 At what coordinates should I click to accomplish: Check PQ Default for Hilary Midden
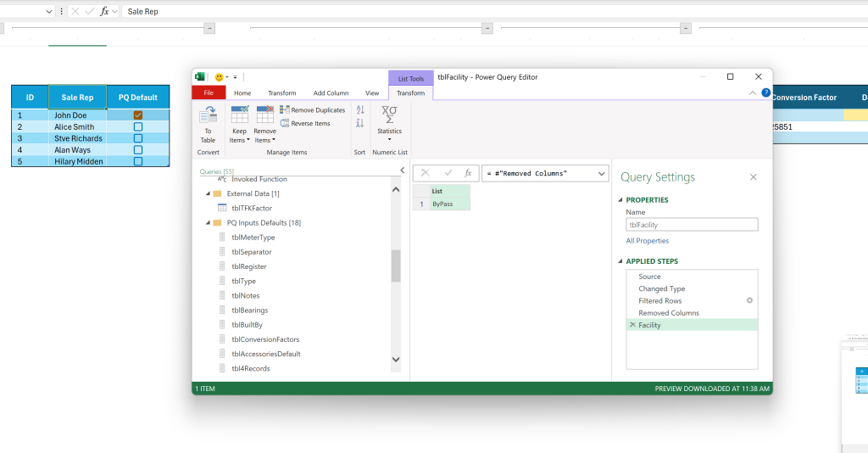[x=138, y=162]
